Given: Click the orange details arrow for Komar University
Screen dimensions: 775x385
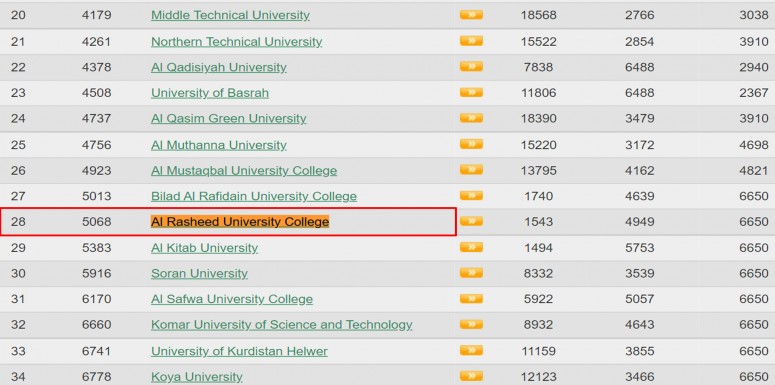Looking at the screenshot, I should (x=471, y=324).
